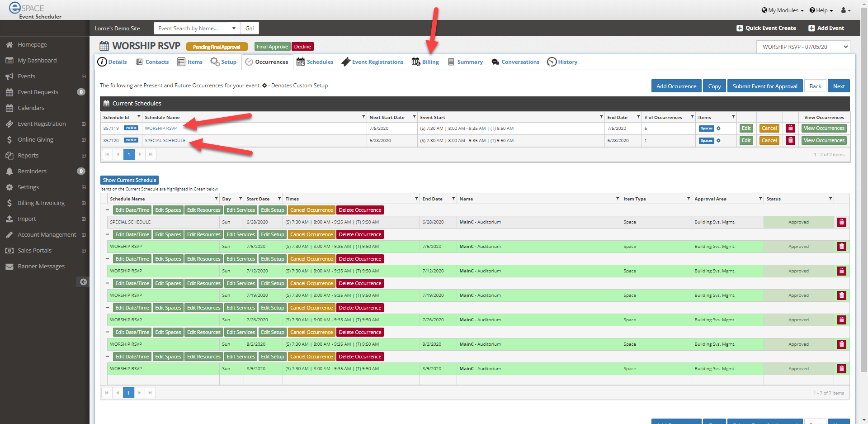The image size is (868, 424).
Task: Collapse the 7/5/2020 occurrence group
Action: [107, 234]
